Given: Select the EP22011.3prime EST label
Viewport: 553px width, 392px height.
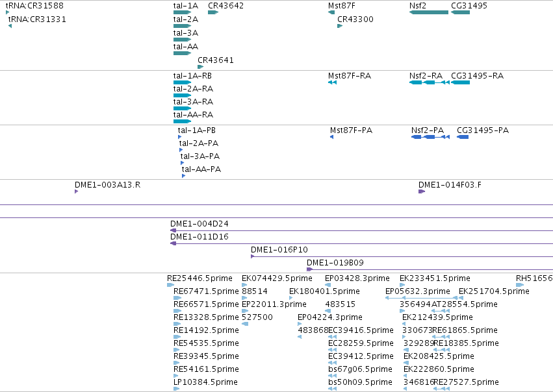Looking at the screenshot, I should tap(274, 304).
